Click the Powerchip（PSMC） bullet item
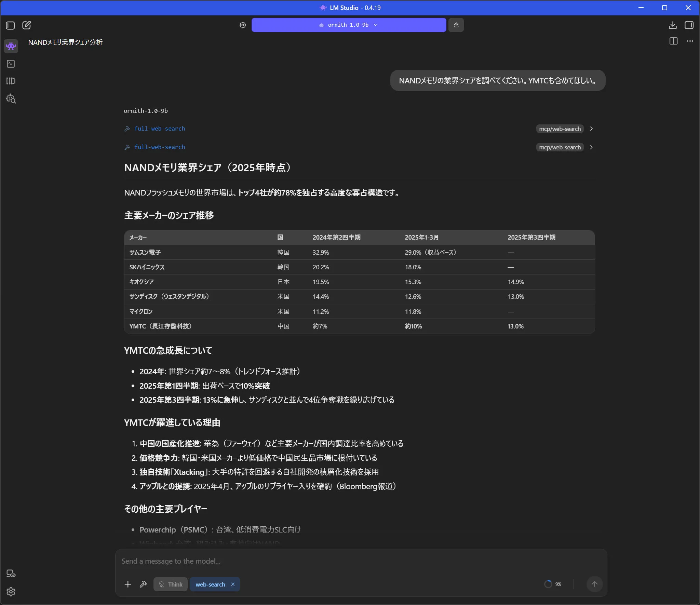The width and height of the screenshot is (700, 605). (x=220, y=529)
